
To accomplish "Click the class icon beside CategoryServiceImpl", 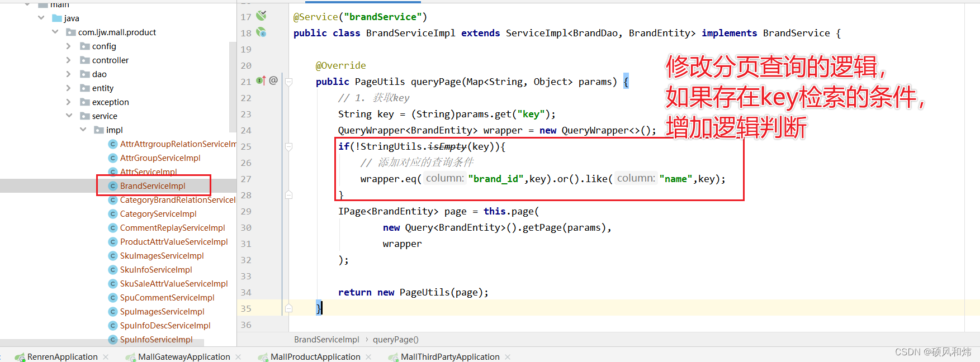I will tap(113, 214).
